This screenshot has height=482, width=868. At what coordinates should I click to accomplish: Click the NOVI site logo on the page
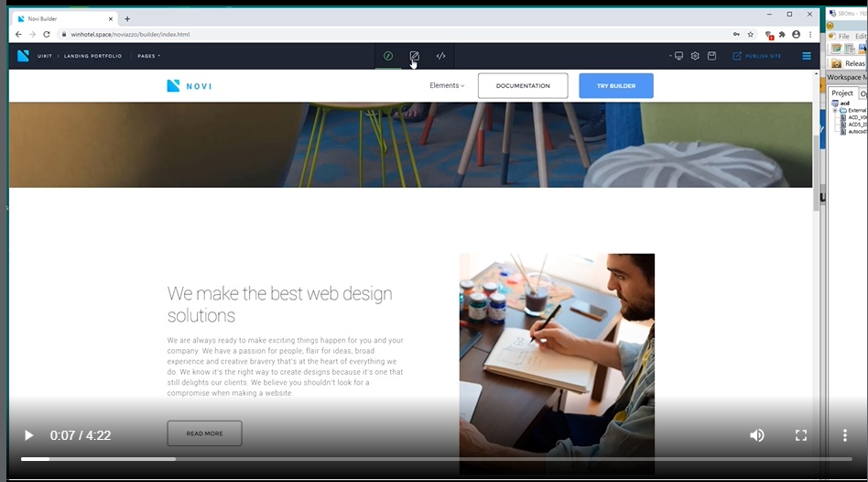click(190, 86)
